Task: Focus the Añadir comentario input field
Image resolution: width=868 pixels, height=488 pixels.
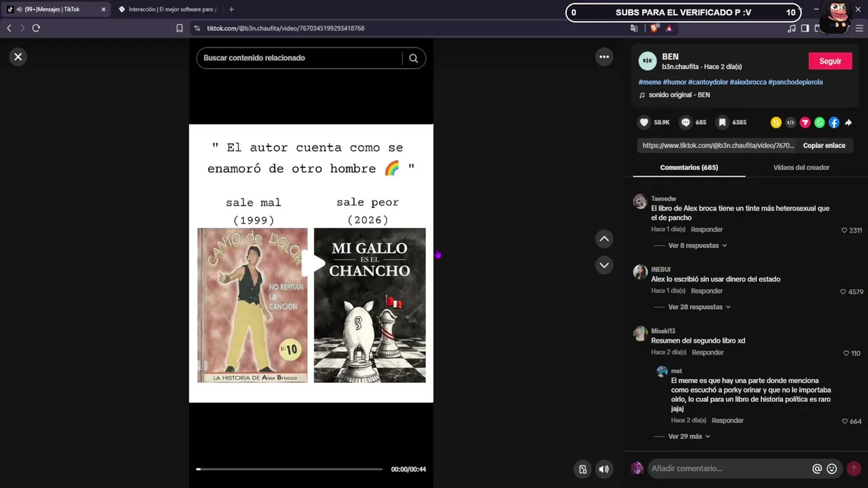Action: click(729, 468)
